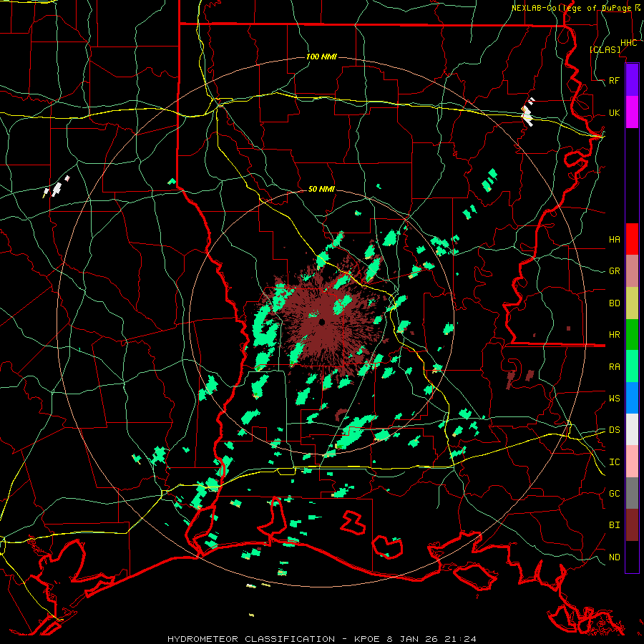Click the black radar site dot at center
The height and width of the screenshot is (644, 644).
coord(322,322)
